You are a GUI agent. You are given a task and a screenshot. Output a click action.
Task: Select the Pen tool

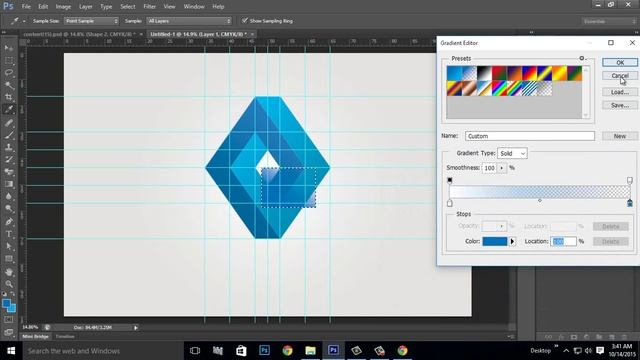tap(9, 222)
